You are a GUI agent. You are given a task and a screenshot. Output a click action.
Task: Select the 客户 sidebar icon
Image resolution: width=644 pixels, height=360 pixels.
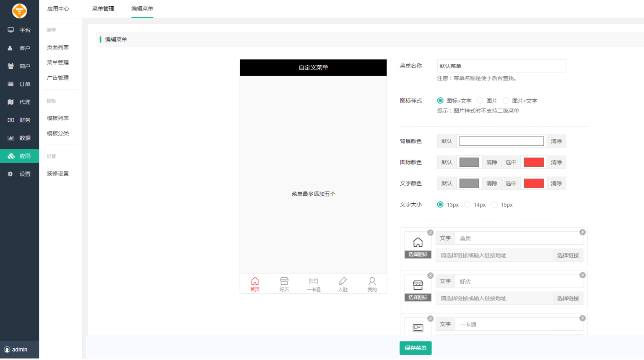tap(19, 48)
